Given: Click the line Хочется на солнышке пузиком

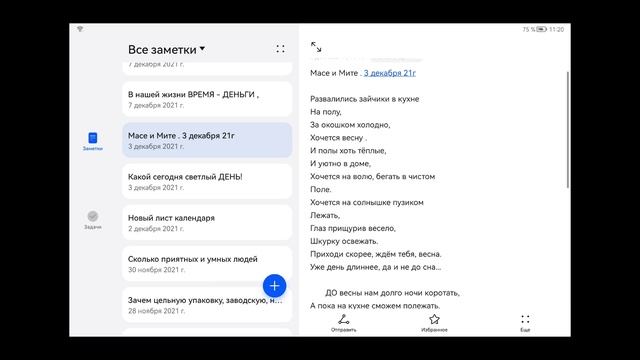Looking at the screenshot, I should tap(367, 202).
